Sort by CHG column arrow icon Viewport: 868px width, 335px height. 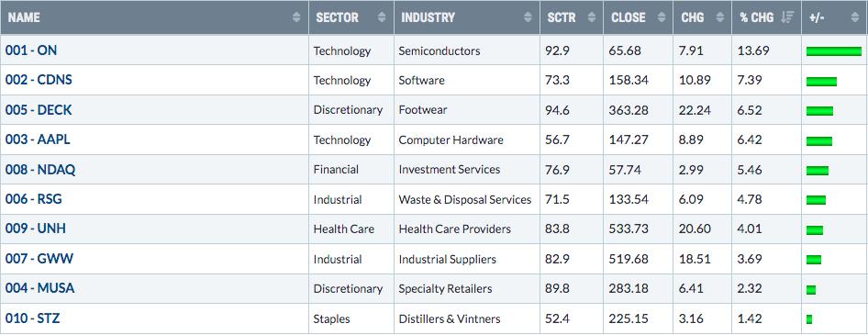click(x=719, y=17)
